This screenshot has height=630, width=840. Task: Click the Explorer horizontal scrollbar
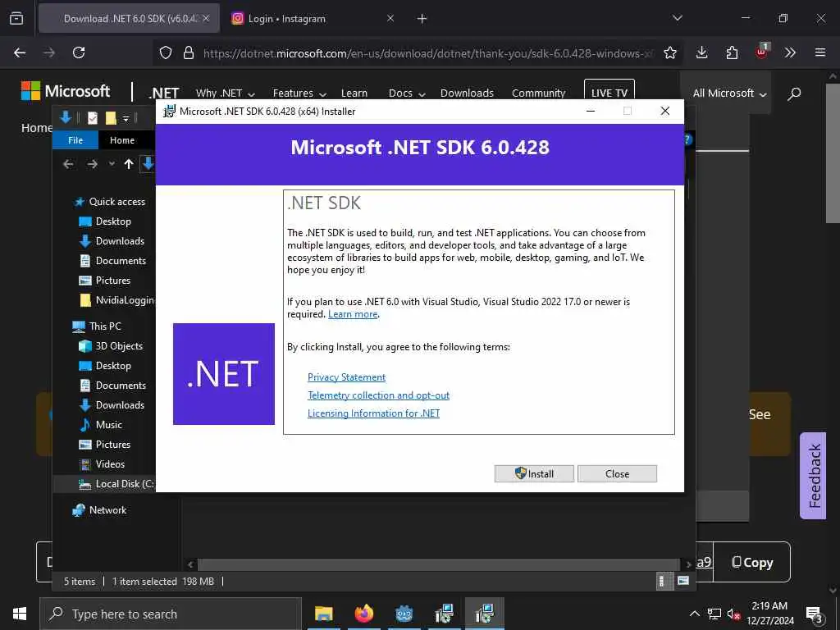(439, 564)
